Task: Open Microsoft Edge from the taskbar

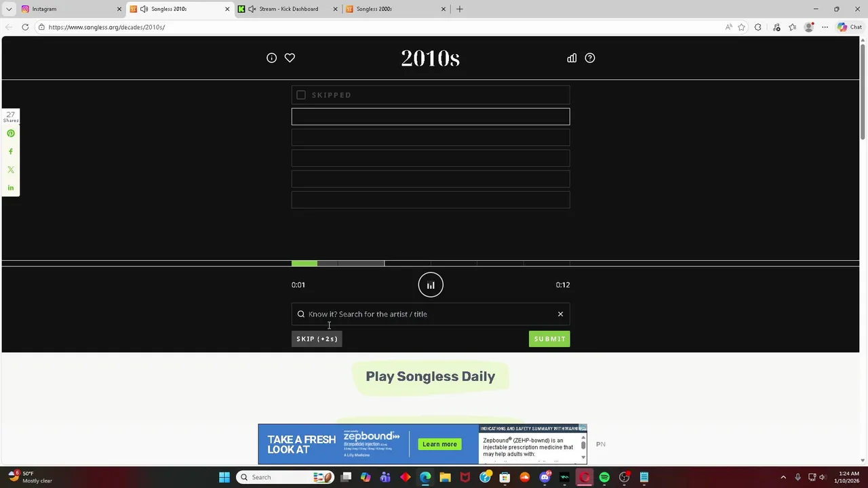Action: point(425,477)
